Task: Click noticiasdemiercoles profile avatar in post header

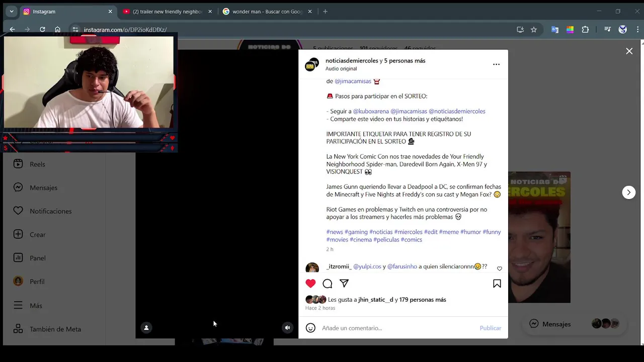Action: (x=312, y=64)
